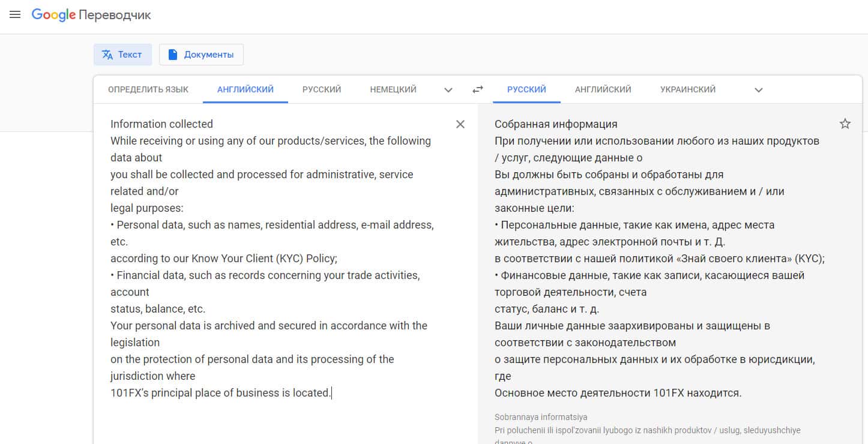Click the Google logo
The height and width of the screenshot is (444, 868).
[53, 15]
